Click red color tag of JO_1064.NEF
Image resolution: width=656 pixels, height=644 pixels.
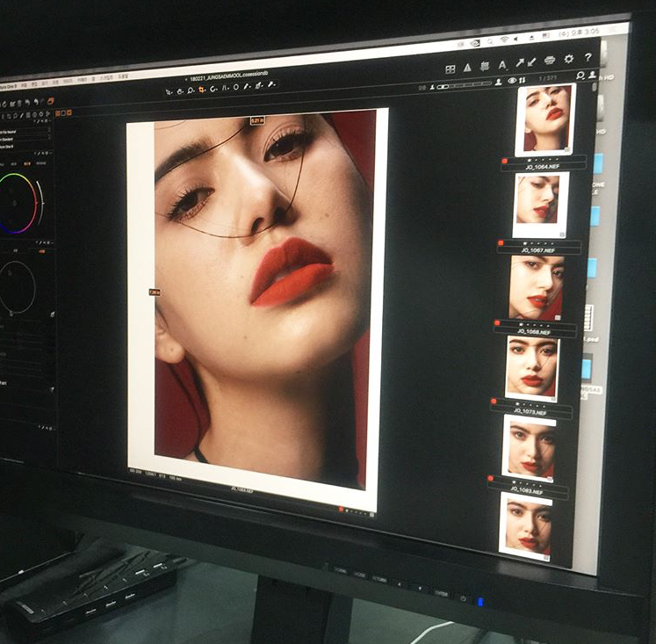click(505, 161)
